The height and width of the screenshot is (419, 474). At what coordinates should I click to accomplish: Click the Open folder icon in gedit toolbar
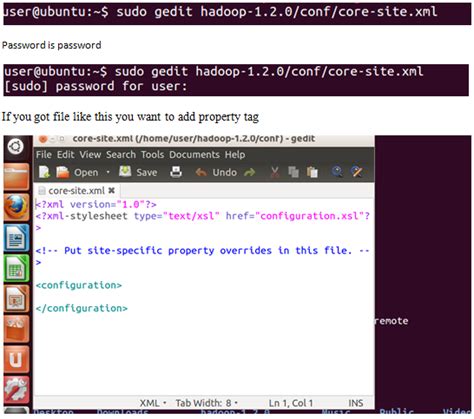[63, 172]
